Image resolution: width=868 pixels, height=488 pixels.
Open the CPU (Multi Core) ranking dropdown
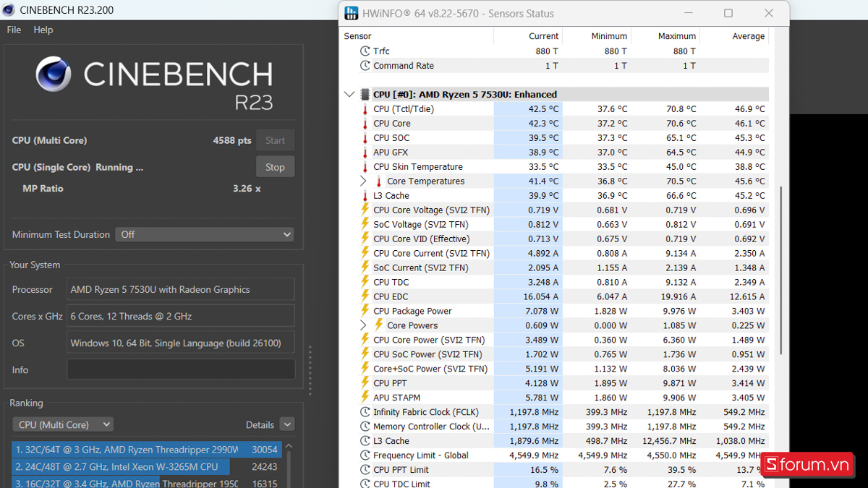[x=63, y=424]
